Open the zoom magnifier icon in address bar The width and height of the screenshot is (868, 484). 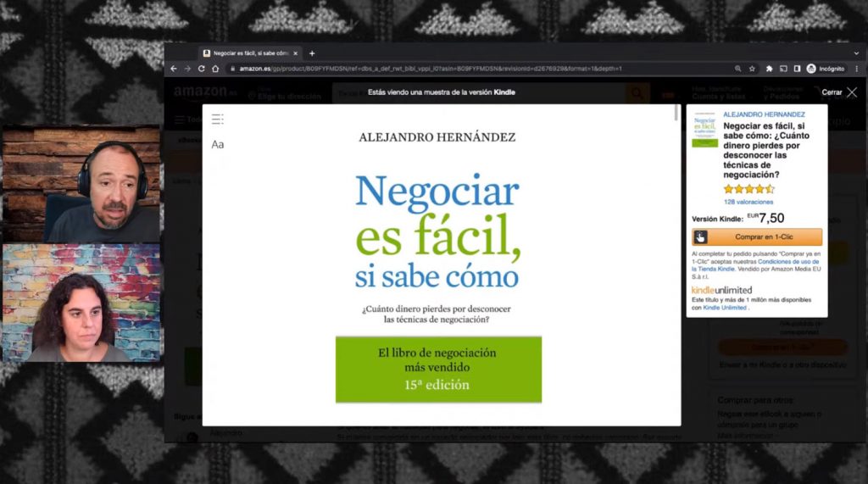tap(738, 69)
